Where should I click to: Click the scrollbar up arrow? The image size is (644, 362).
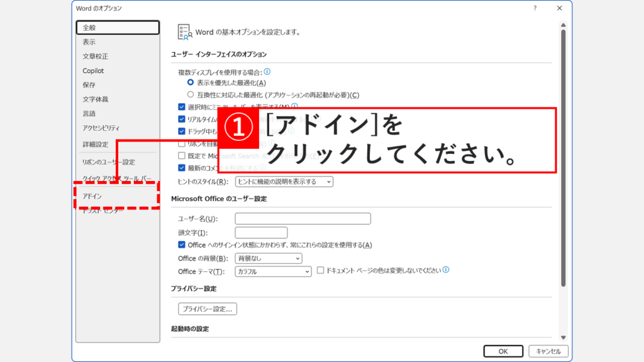tap(563, 25)
